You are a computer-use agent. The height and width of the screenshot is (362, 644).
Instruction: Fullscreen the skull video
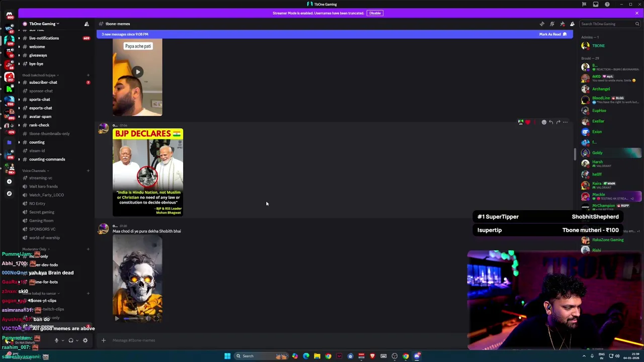click(x=156, y=318)
